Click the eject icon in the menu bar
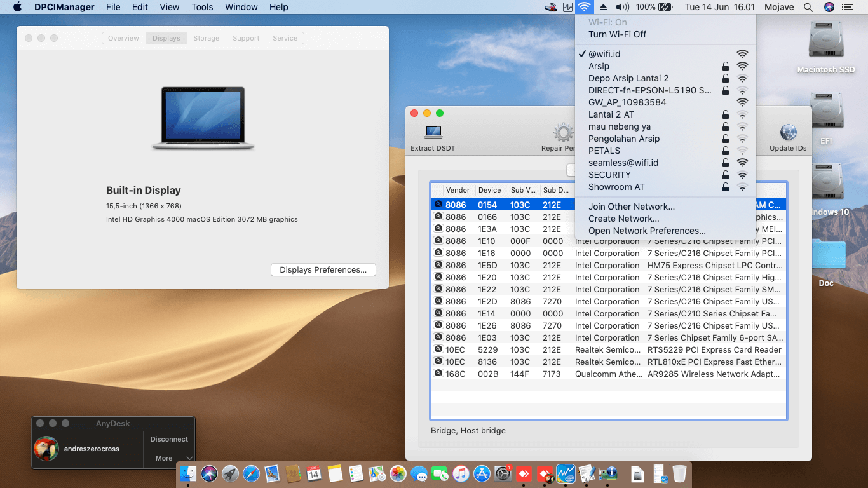868x488 pixels. pyautogui.click(x=603, y=7)
